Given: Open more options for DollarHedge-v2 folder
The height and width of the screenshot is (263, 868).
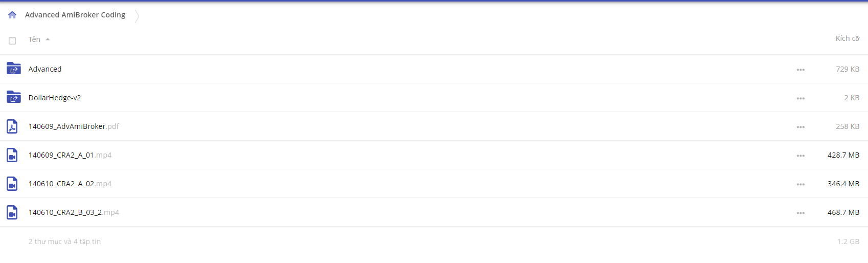Looking at the screenshot, I should point(801,98).
